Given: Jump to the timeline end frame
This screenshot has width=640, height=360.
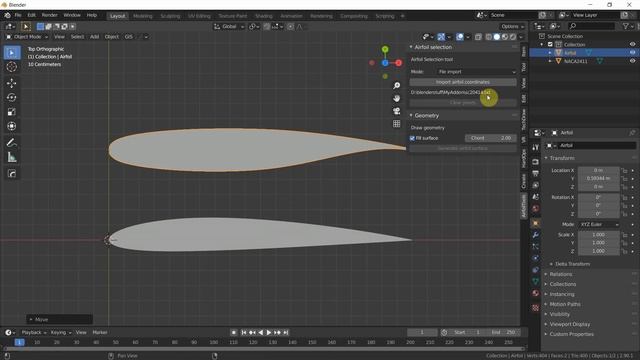Looking at the screenshot, I should click(286, 333).
